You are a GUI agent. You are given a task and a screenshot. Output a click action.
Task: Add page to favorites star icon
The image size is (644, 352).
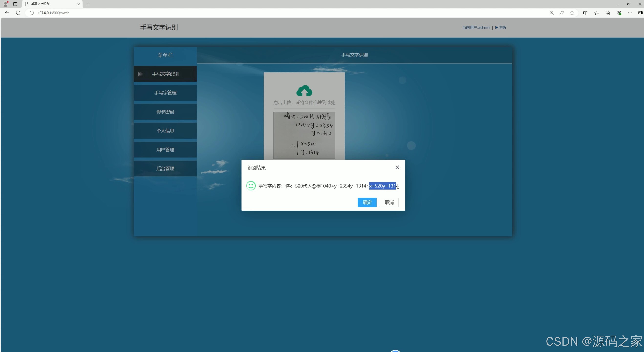[x=572, y=13]
